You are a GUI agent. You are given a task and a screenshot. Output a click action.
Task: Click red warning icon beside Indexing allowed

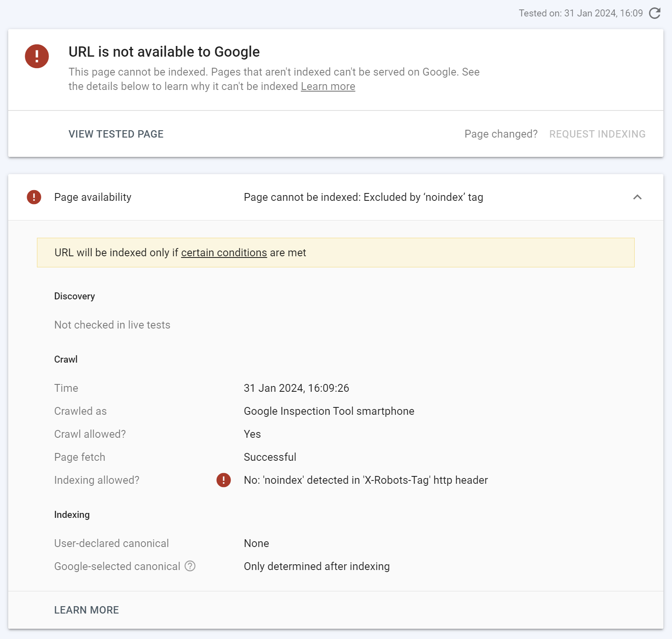[224, 480]
